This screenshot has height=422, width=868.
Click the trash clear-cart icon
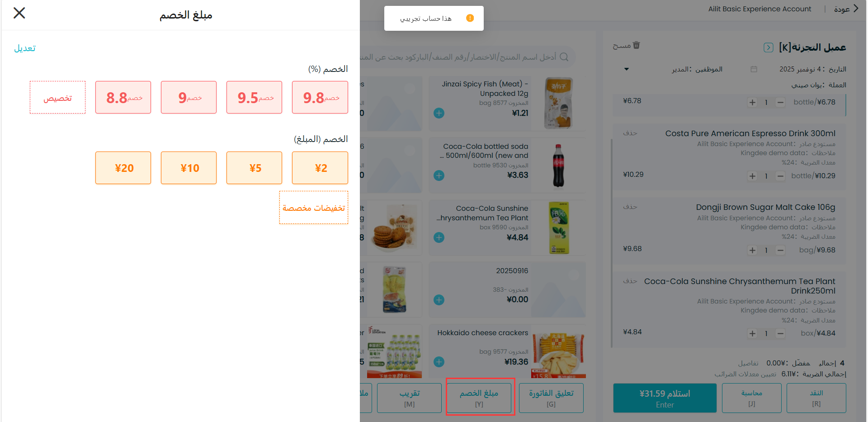point(637,45)
